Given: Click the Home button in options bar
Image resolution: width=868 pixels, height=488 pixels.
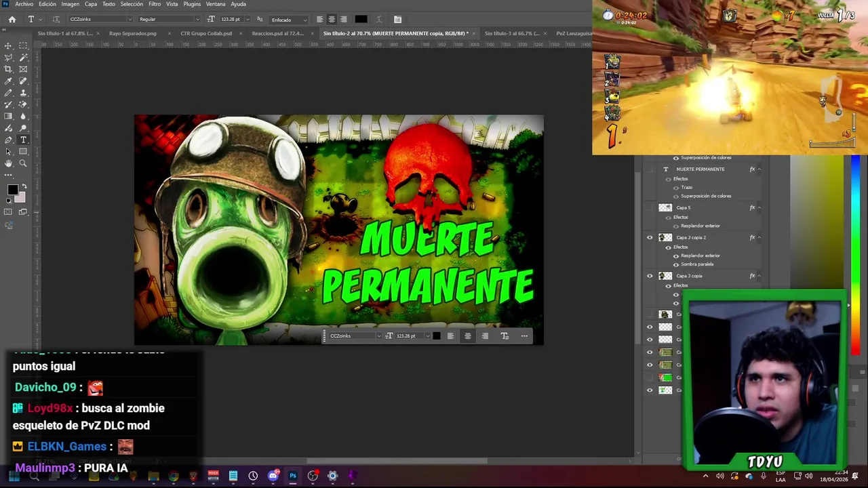Looking at the screenshot, I should tap(12, 19).
